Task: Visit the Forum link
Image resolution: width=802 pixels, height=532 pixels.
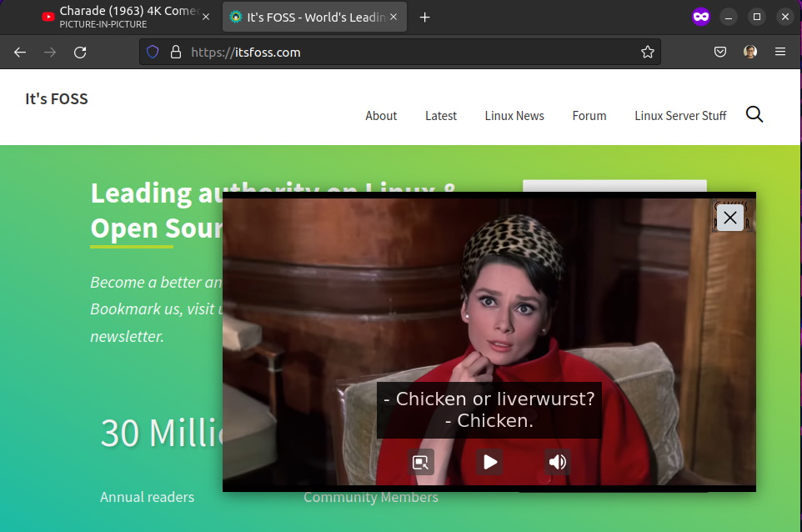Action: [589, 116]
